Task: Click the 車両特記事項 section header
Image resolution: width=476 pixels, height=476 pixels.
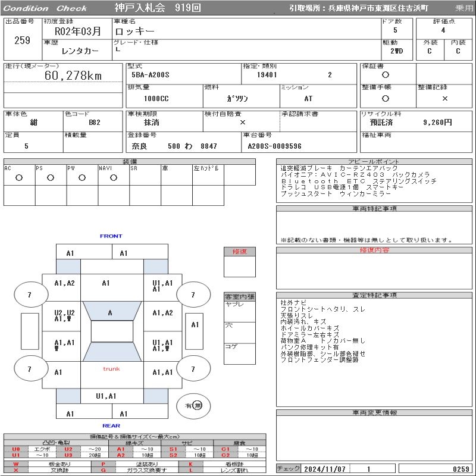Action: [374, 209]
